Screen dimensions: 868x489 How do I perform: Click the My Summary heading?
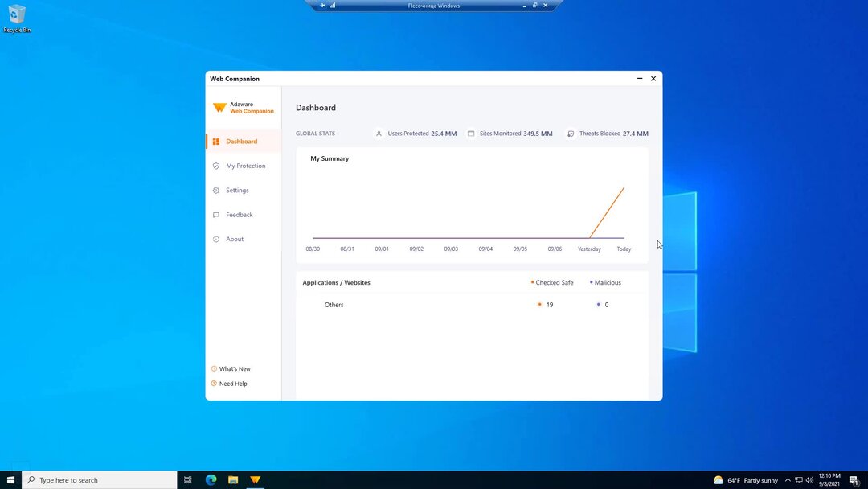[x=330, y=158]
